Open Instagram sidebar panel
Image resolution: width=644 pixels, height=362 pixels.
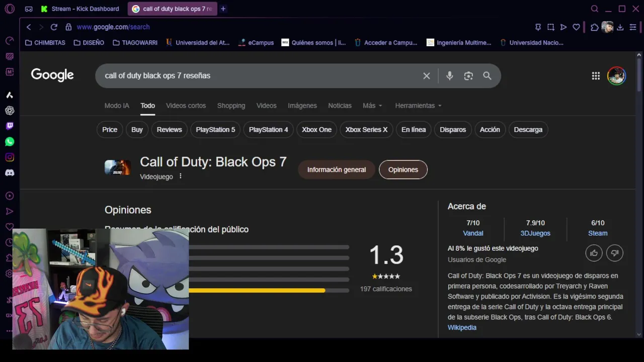click(x=10, y=157)
